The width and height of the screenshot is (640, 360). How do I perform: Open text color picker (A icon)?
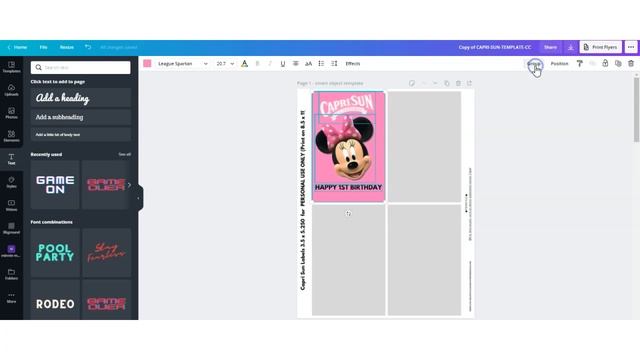(x=244, y=64)
